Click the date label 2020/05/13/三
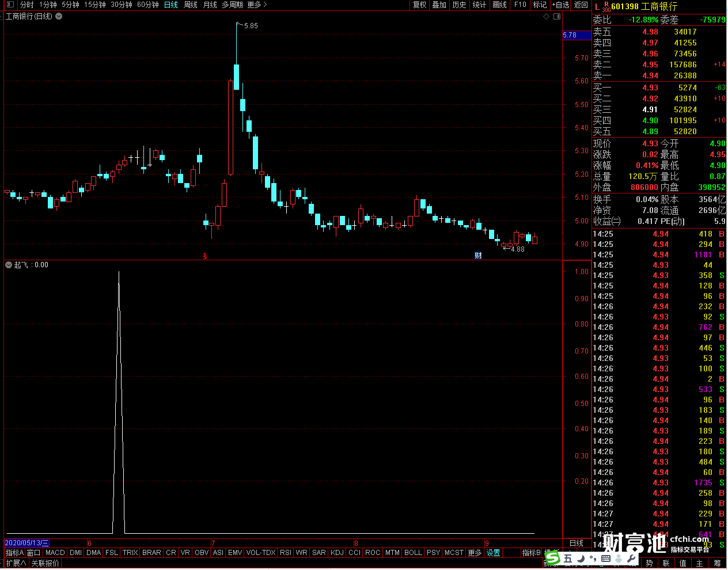The image size is (728, 570). (26, 543)
